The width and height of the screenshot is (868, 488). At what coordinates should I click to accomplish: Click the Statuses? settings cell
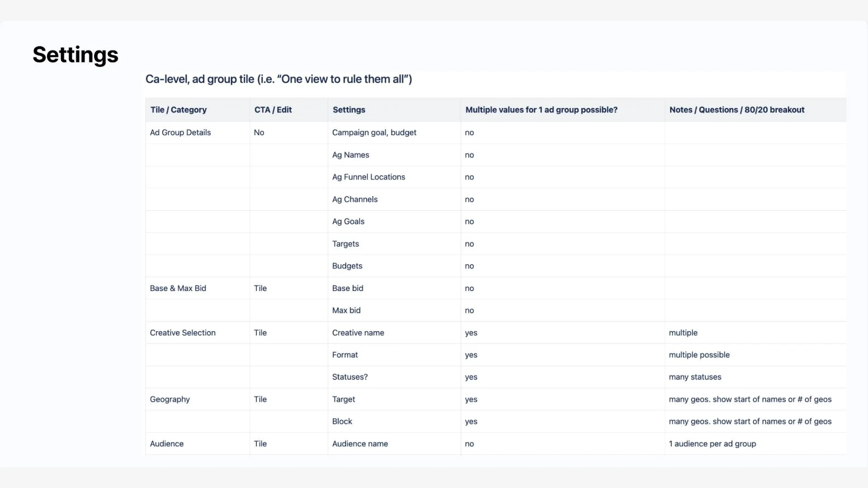point(350,377)
